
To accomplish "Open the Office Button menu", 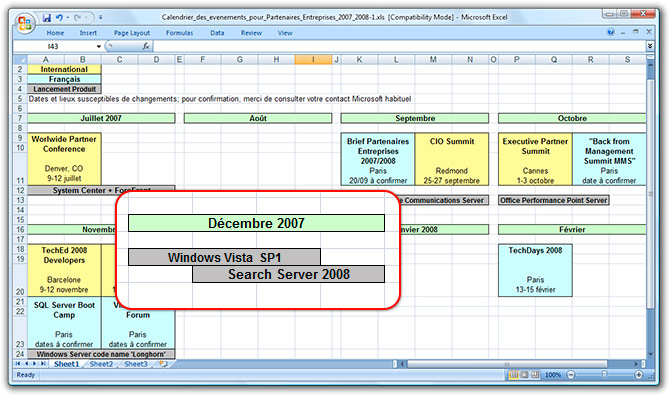I will tap(25, 22).
